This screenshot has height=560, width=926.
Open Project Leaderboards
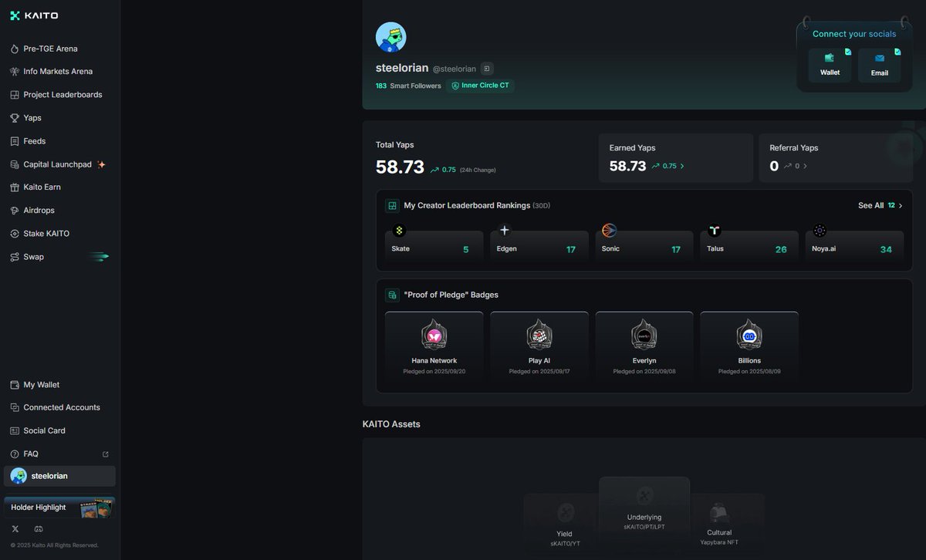coord(63,95)
